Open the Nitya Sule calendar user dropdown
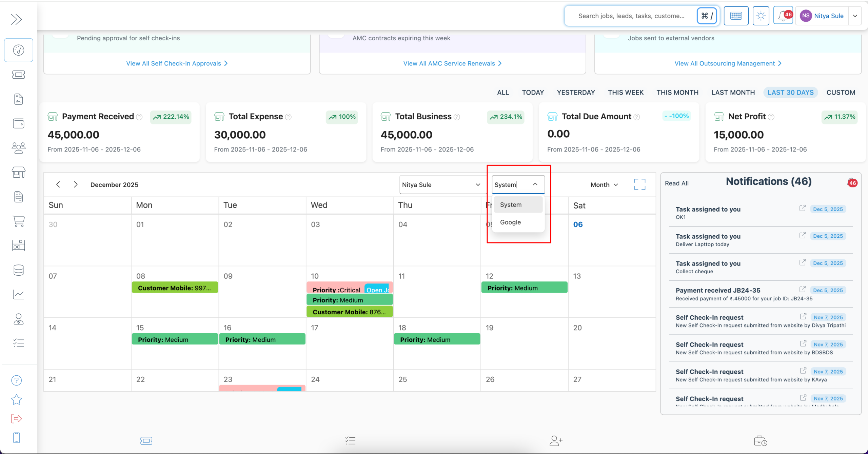 click(x=441, y=184)
